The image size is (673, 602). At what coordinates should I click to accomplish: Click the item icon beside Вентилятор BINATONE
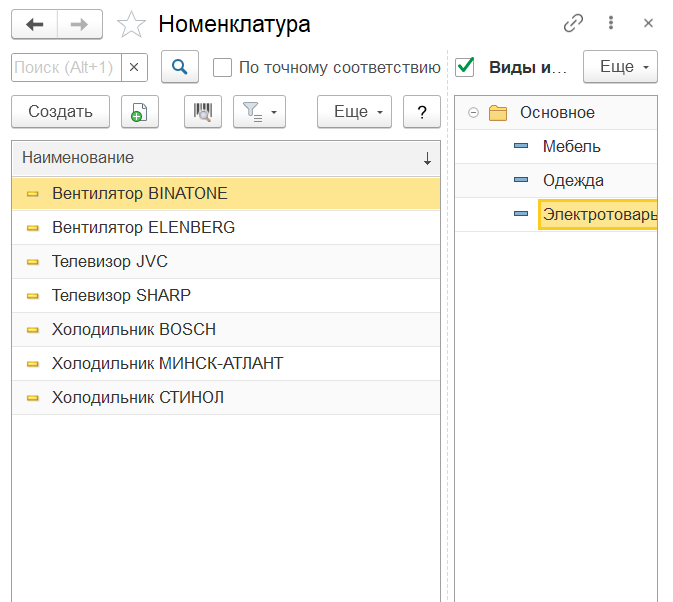33,194
